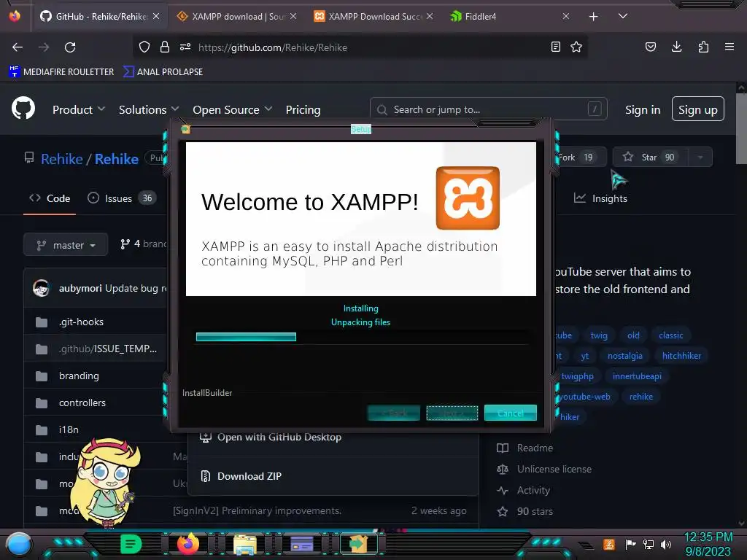Open the MEDIAFIRE ROULETTER bookmark
Image resolution: width=747 pixels, height=560 pixels.
coord(61,72)
